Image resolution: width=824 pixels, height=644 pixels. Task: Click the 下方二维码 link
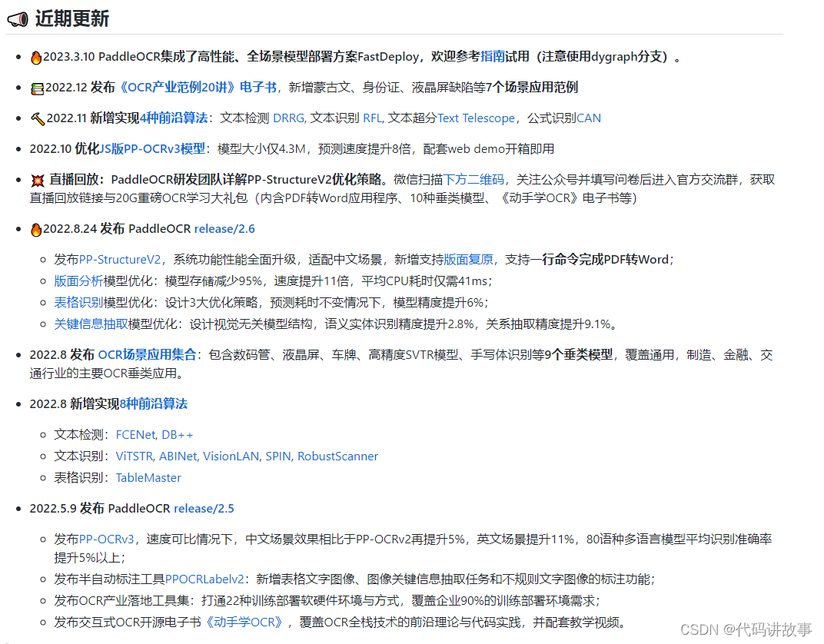click(x=473, y=180)
